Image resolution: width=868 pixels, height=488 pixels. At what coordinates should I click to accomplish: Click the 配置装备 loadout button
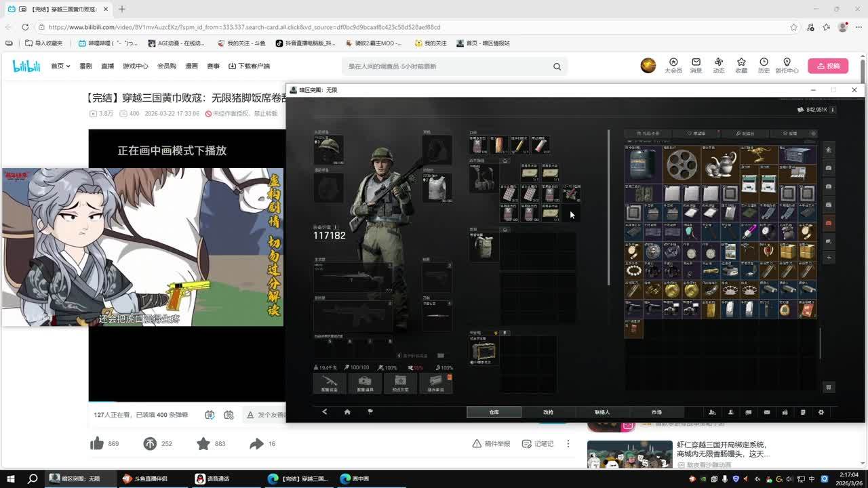(330, 383)
